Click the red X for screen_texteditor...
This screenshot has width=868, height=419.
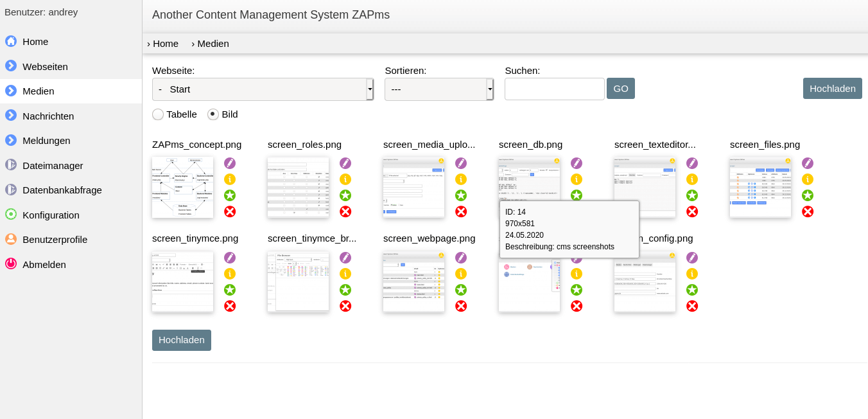(692, 211)
